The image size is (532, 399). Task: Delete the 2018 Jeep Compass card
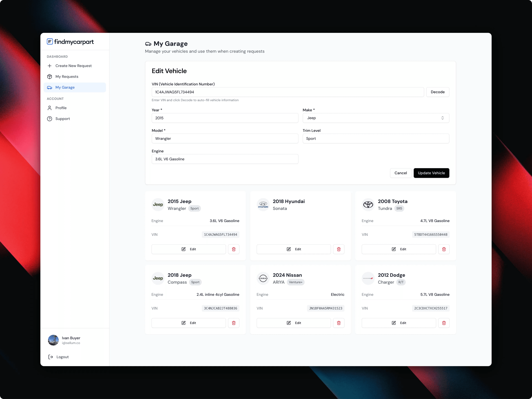tap(233, 323)
